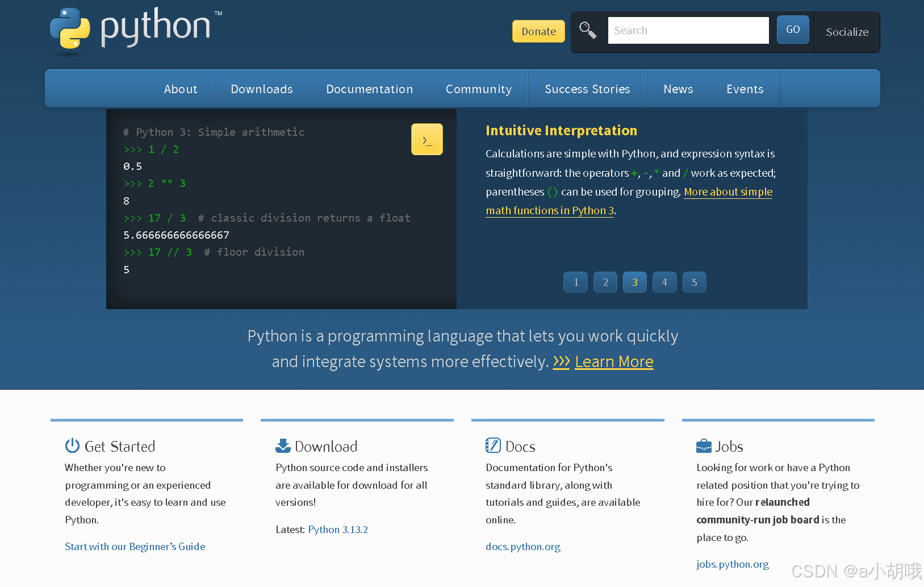This screenshot has width=924, height=587.
Task: Switch to slide 2
Action: [x=605, y=282]
